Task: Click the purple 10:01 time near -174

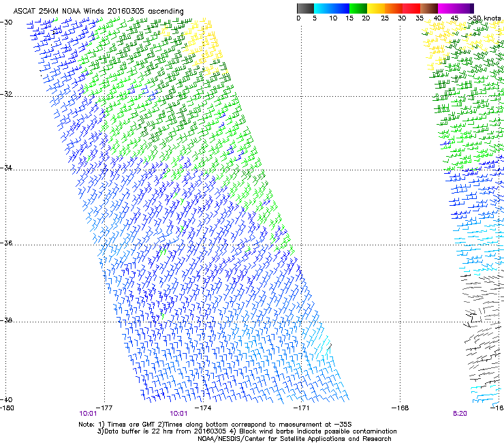Action: [178, 414]
